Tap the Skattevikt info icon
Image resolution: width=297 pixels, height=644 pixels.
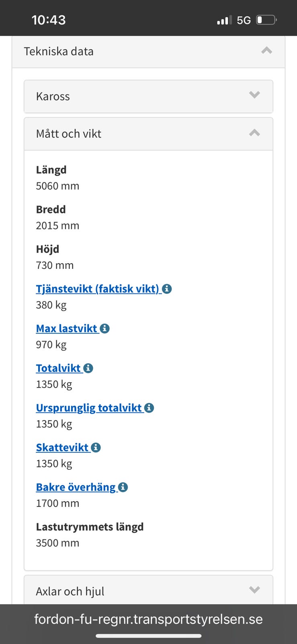pyautogui.click(x=96, y=448)
